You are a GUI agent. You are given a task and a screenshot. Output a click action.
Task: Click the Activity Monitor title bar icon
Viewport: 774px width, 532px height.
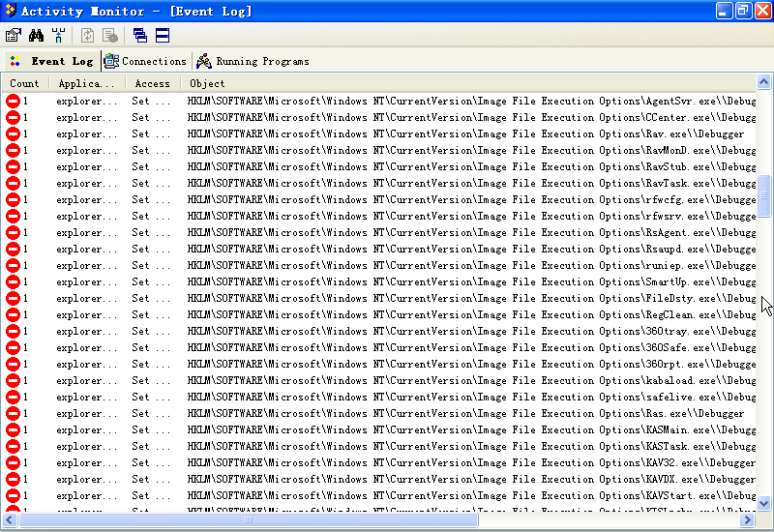(11, 11)
